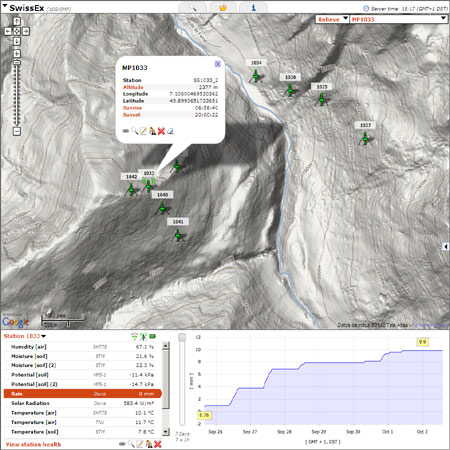Viewport: 450px width, 450px height.
Task: Close the MP1033 info balloon
Action: (217, 64)
